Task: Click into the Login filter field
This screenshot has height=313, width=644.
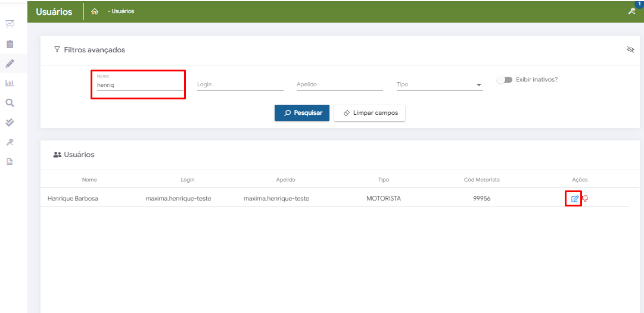Action: pos(240,85)
